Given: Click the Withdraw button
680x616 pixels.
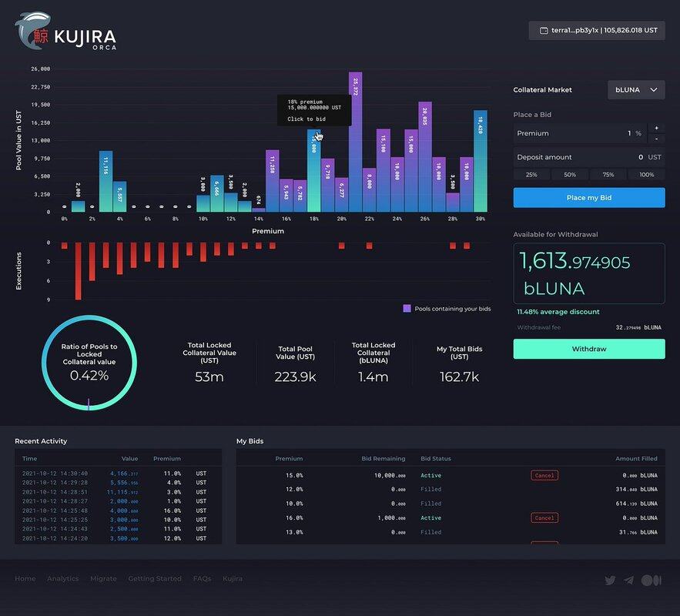Looking at the screenshot, I should coord(589,349).
